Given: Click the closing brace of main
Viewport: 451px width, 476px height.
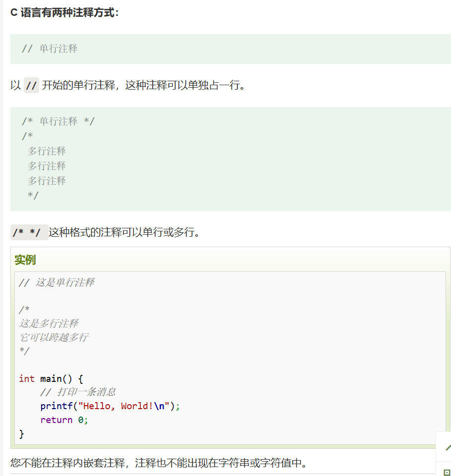Looking at the screenshot, I should click(x=21, y=434).
